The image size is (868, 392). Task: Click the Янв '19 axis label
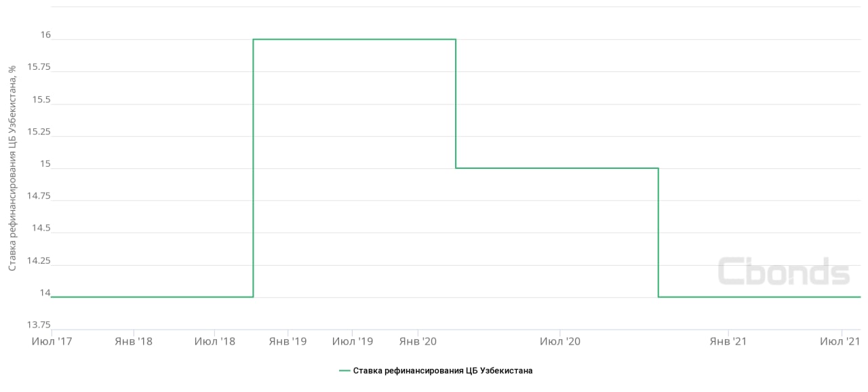click(288, 341)
